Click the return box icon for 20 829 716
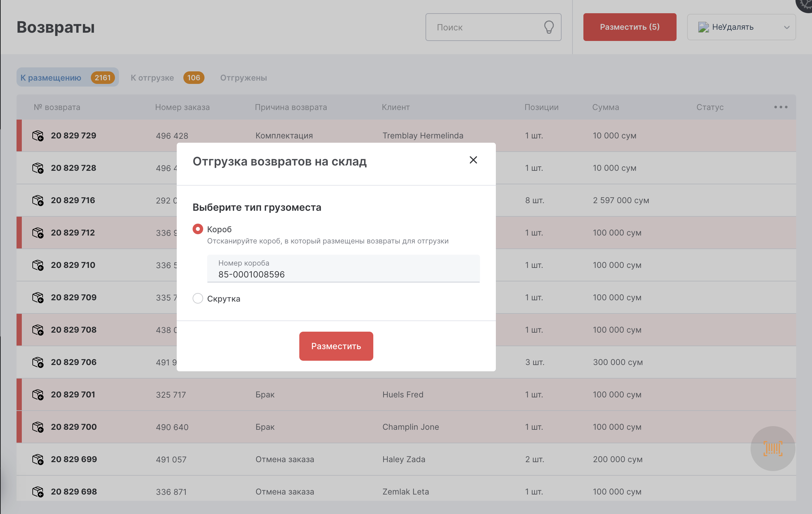The width and height of the screenshot is (812, 514). (x=38, y=200)
